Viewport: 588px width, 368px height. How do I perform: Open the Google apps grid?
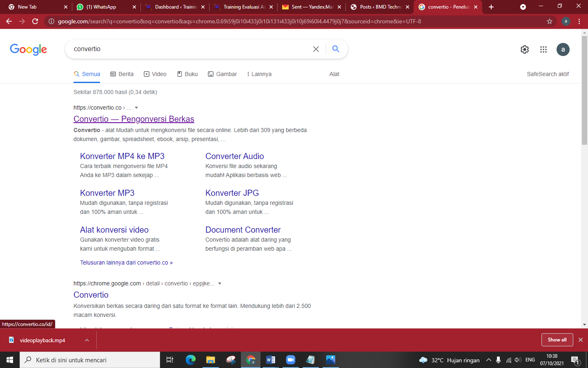click(x=543, y=49)
